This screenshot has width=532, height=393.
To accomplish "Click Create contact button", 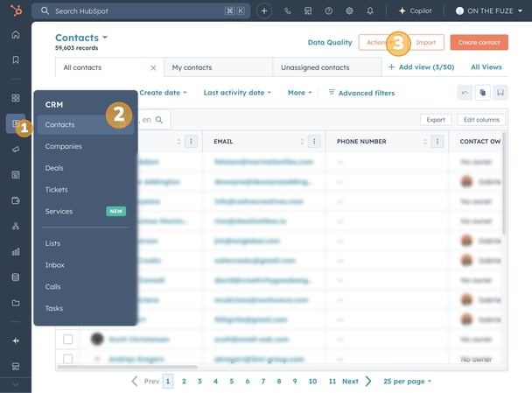I will (479, 42).
